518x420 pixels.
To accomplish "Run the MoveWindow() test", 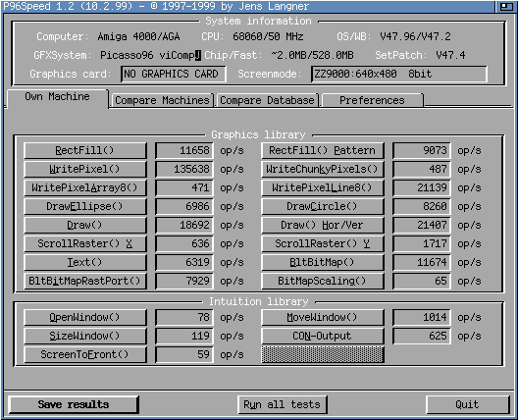I will [x=323, y=318].
